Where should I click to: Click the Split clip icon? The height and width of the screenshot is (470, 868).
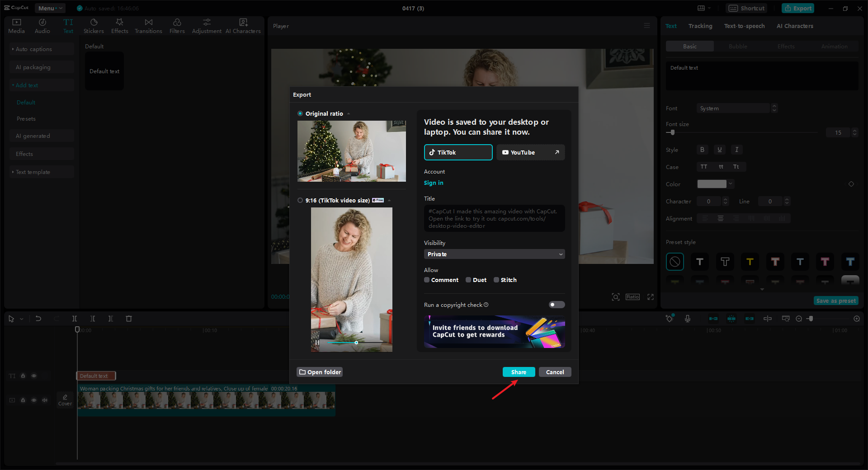coord(75,319)
